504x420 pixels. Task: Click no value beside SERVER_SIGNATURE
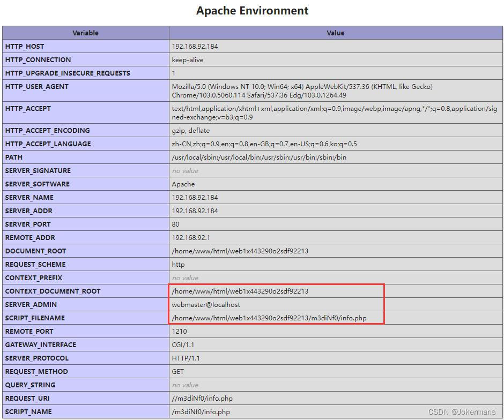(185, 171)
